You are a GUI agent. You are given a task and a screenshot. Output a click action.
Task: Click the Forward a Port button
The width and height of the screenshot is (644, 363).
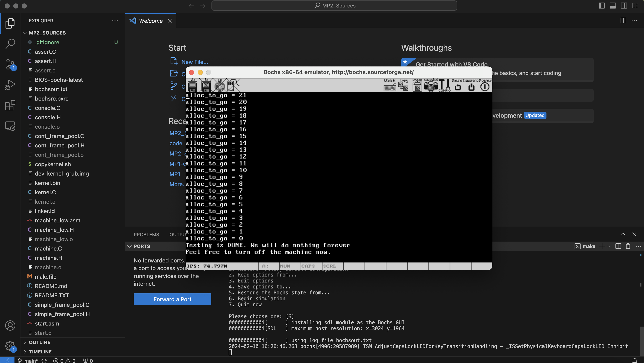(172, 299)
